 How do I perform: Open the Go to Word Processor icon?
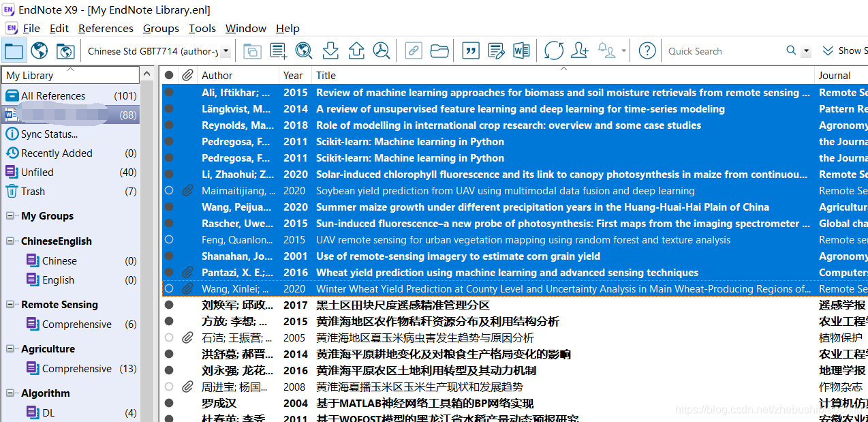(521, 50)
